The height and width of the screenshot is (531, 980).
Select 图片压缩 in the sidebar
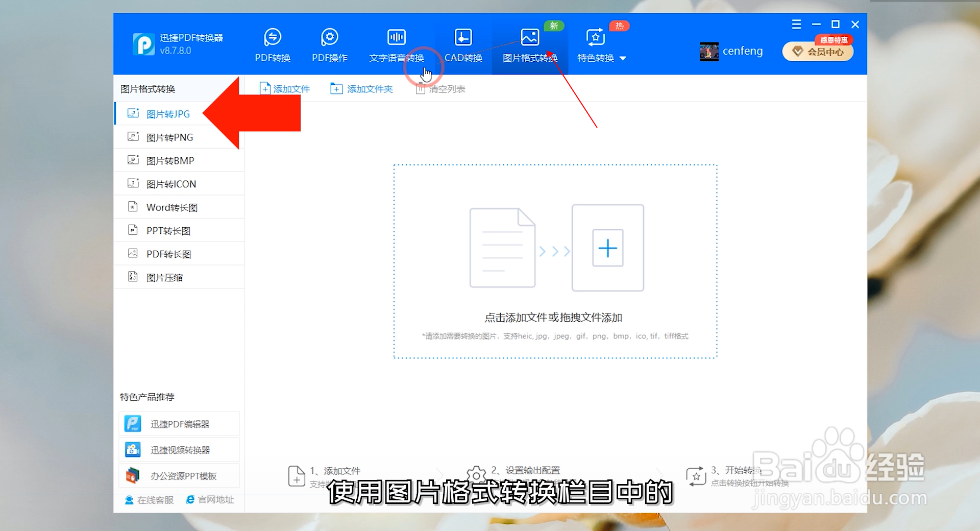[179, 277]
